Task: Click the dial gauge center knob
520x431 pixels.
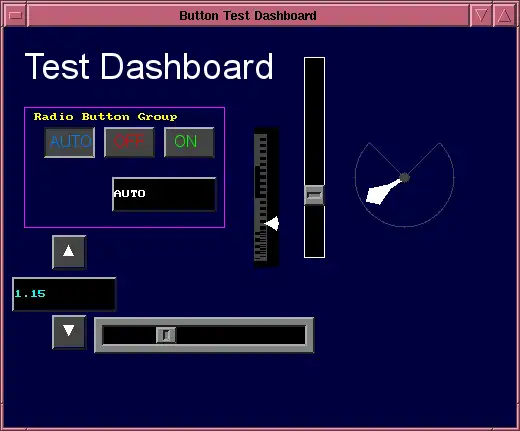Action: 404,178
